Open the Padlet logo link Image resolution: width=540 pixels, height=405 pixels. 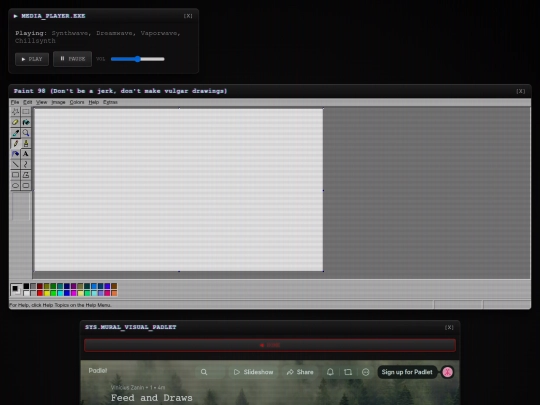pos(98,371)
